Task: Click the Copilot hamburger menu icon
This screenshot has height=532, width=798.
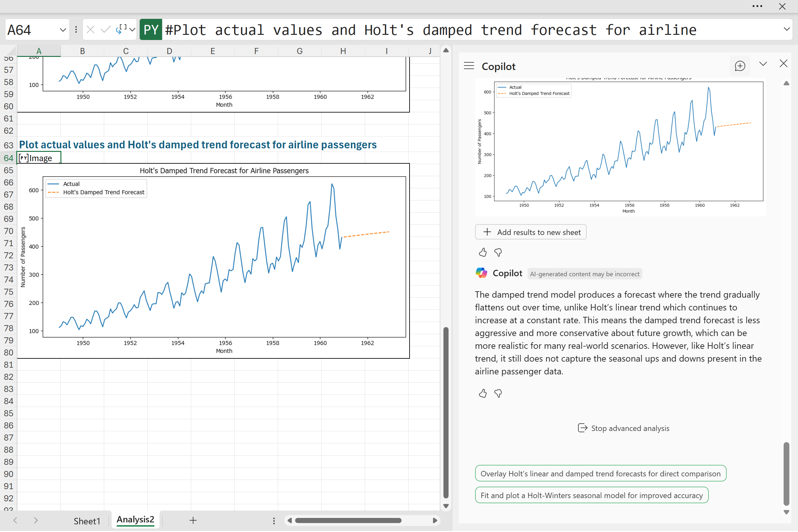Action: [x=469, y=66]
